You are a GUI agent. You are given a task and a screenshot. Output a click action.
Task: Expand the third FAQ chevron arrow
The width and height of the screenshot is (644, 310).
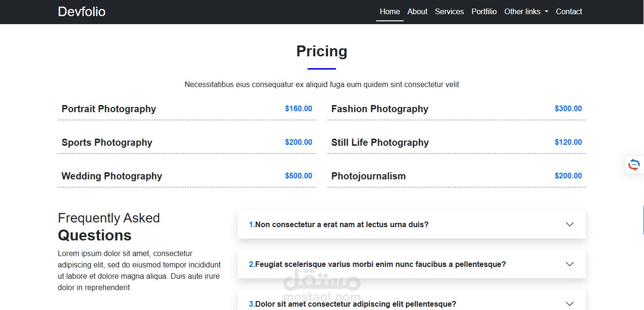570,304
